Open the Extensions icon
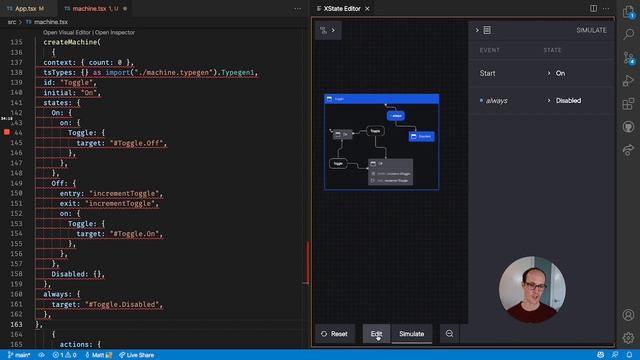 tap(629, 104)
